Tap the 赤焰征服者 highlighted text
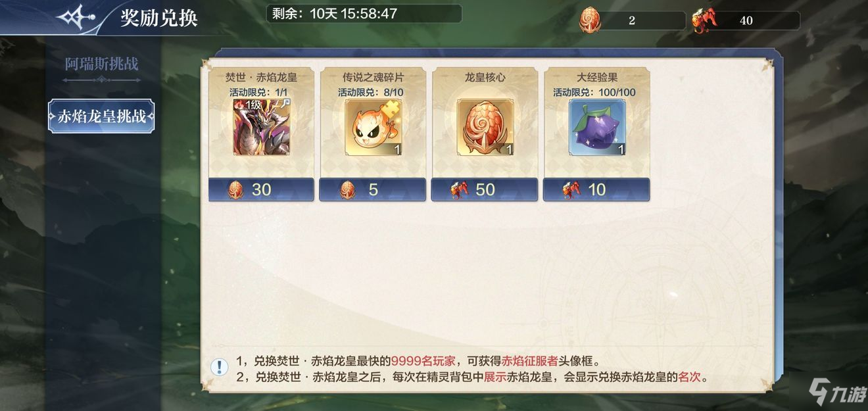This screenshot has width=868, height=411. pos(530,361)
